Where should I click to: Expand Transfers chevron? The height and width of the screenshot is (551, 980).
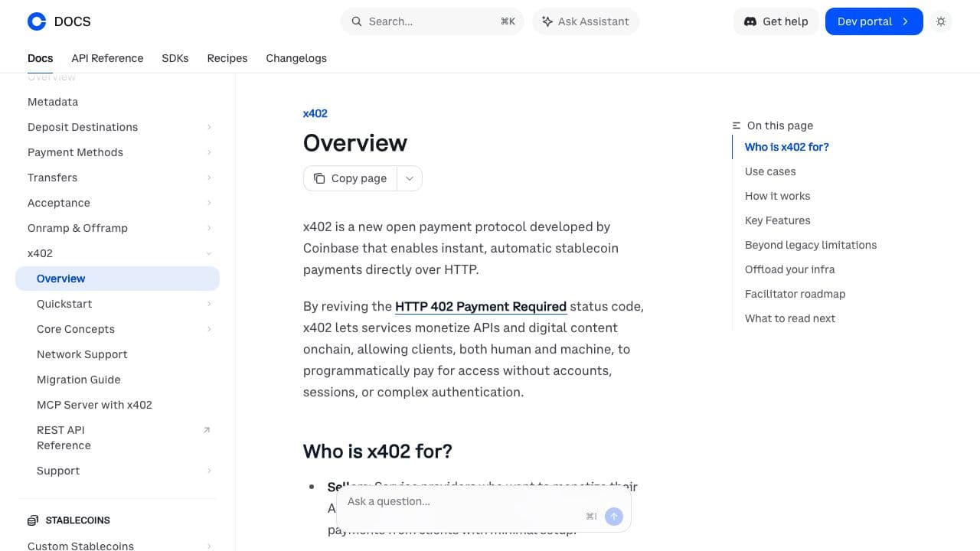click(x=209, y=178)
